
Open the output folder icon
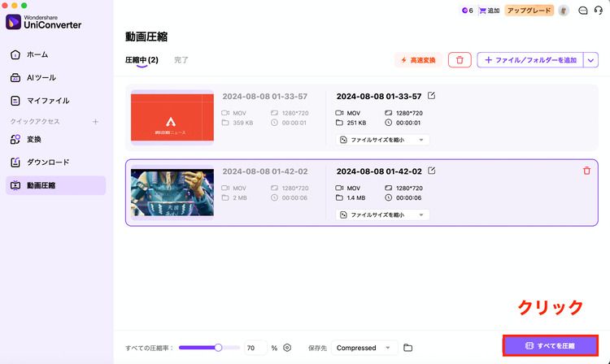pyautogui.click(x=407, y=348)
